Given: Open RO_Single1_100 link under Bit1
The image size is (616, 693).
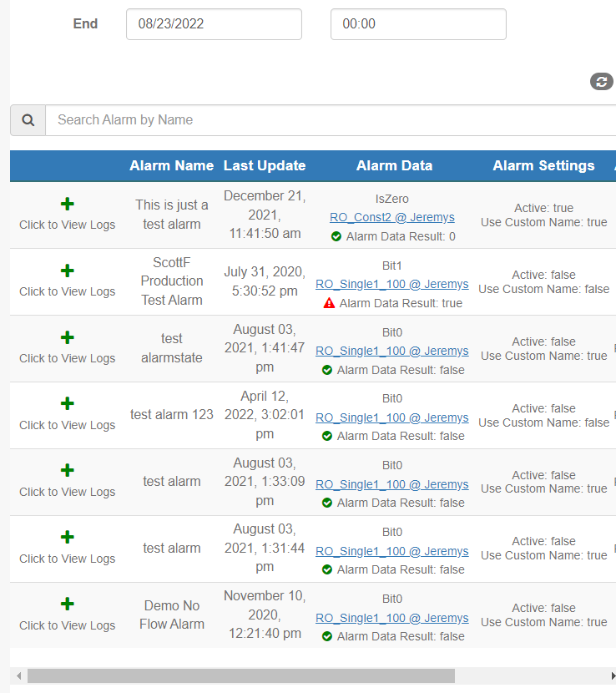Looking at the screenshot, I should pyautogui.click(x=392, y=284).
